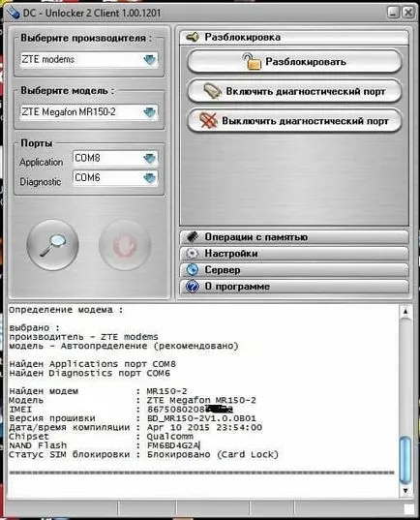
Task: Minimize the DC-Unlocker window
Action: 393,13
